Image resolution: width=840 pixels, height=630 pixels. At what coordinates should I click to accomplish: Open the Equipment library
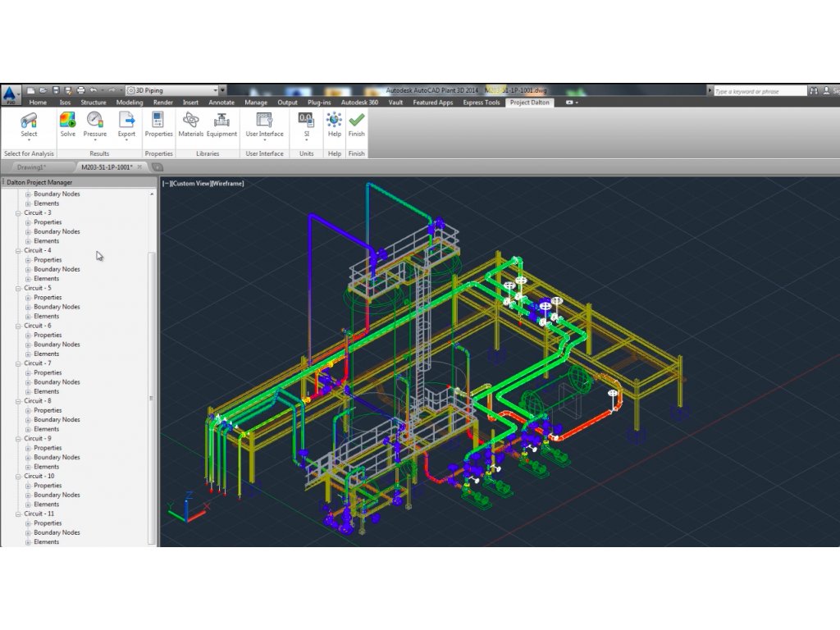click(221, 126)
